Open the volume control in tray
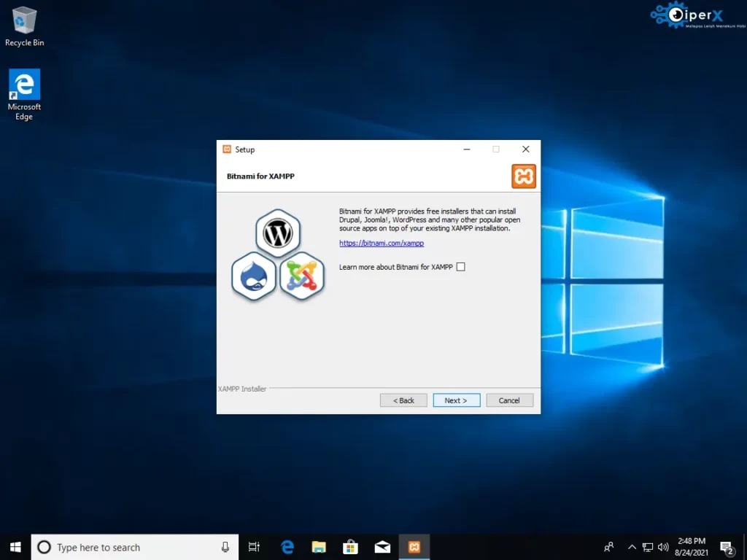This screenshot has height=560, width=747. pyautogui.click(x=663, y=547)
